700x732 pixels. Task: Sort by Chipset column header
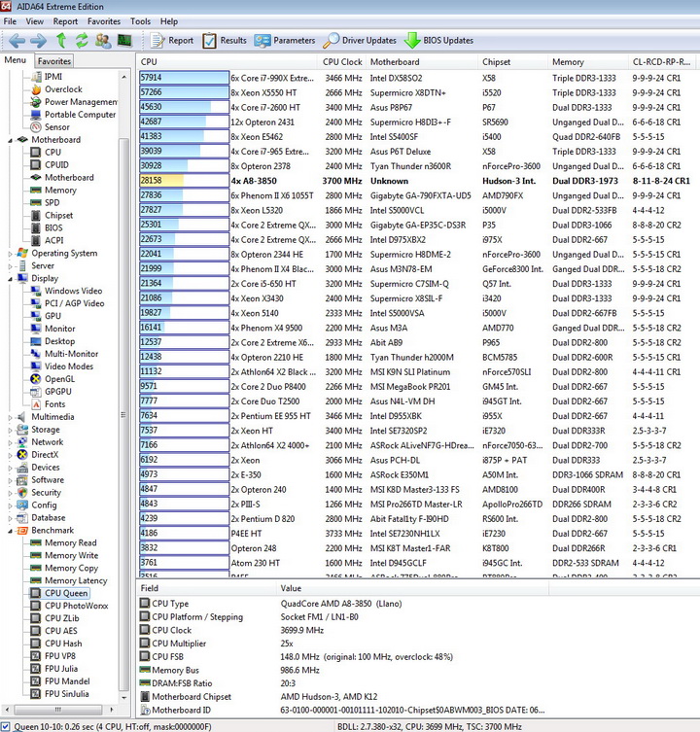pos(512,61)
